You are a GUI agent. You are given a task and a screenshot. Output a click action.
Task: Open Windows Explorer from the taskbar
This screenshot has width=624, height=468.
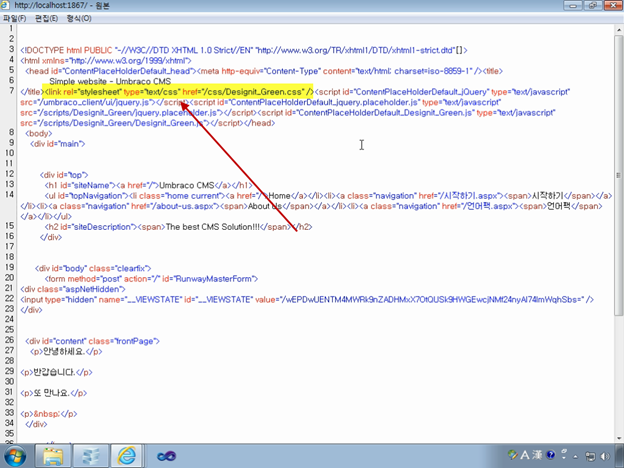53,456
